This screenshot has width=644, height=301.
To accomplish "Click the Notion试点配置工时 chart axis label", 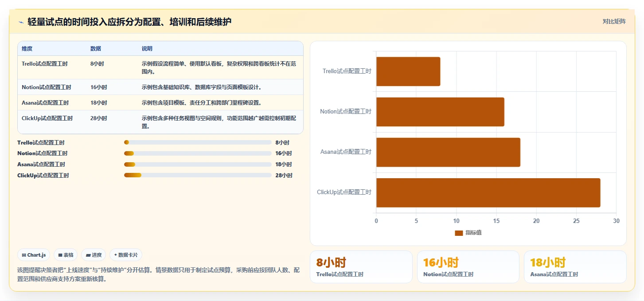I will [346, 111].
